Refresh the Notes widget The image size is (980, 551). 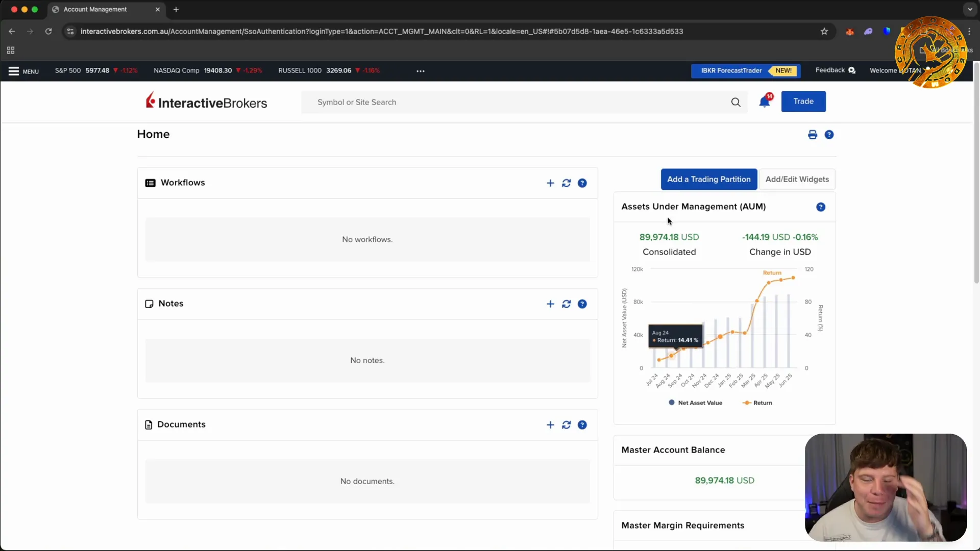pos(566,304)
